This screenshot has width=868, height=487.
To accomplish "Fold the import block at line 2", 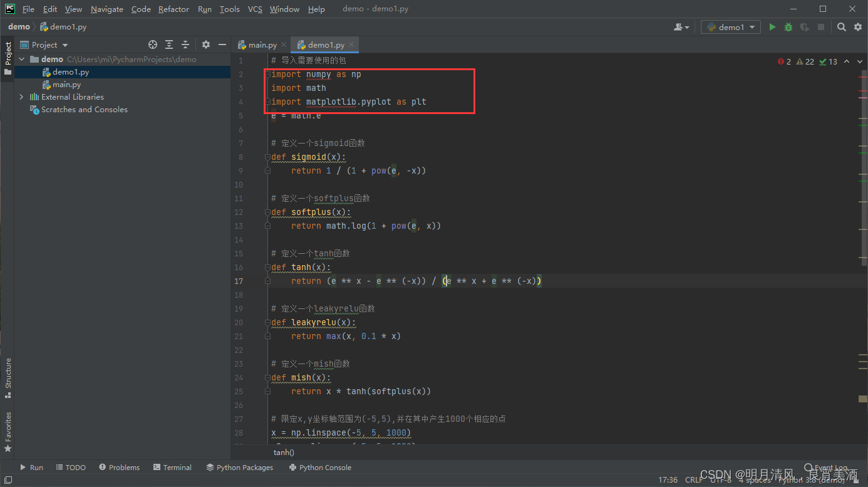I will point(267,74).
